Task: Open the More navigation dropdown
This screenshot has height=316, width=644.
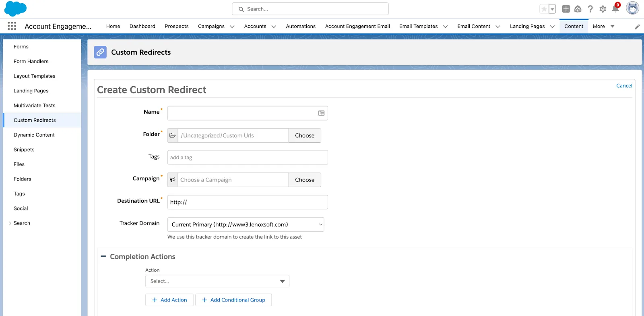Action: click(x=603, y=26)
